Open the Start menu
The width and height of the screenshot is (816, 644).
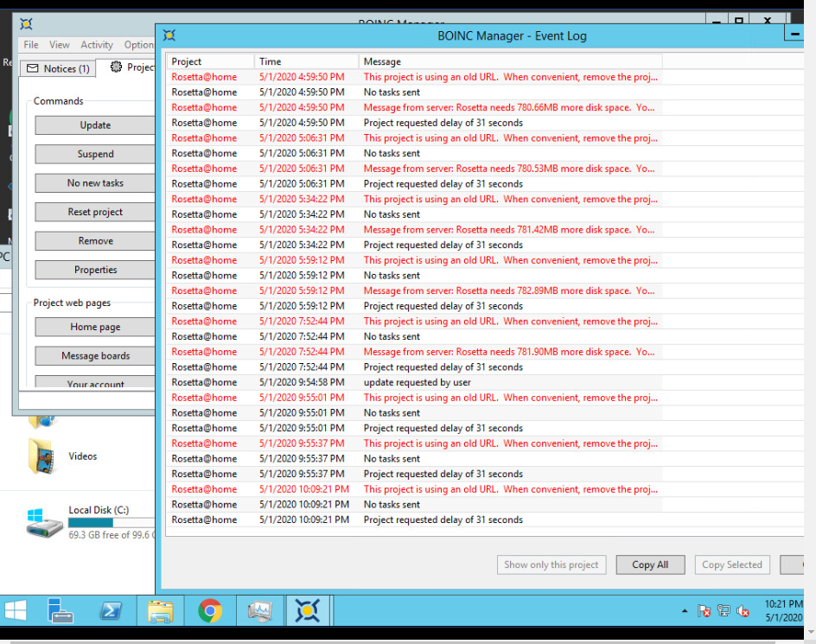pyautogui.click(x=16, y=611)
